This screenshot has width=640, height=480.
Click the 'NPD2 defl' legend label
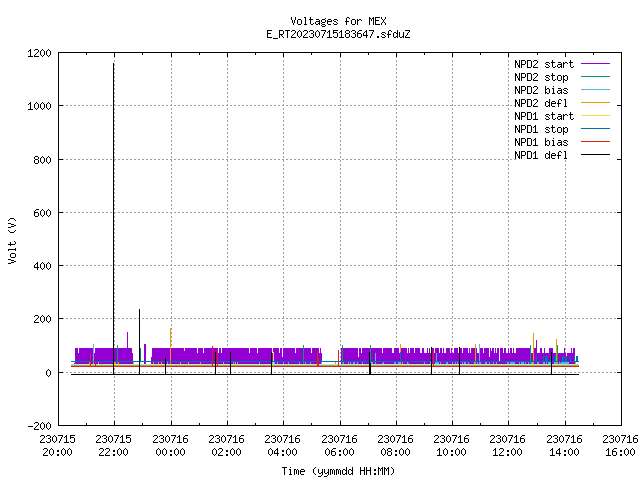(541, 103)
